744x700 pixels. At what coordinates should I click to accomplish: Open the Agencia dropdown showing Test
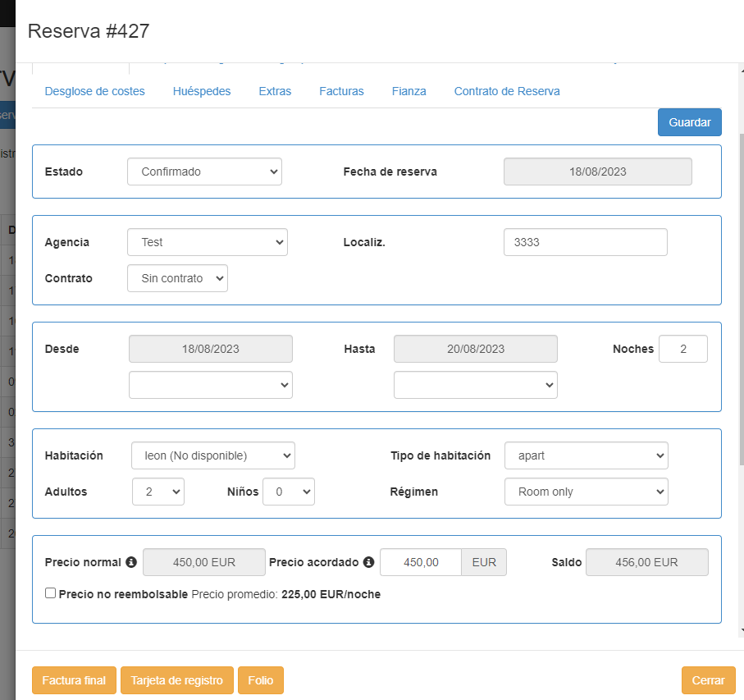[208, 242]
